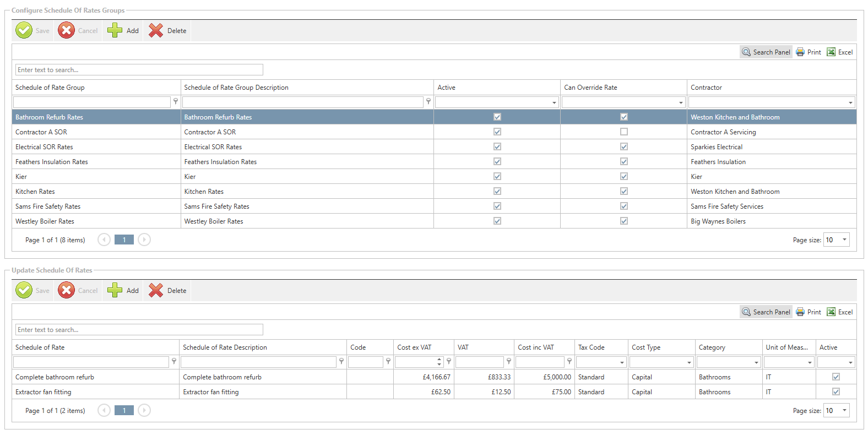868x435 pixels.
Task: Print the schedule of rates grid
Action: tap(808, 312)
